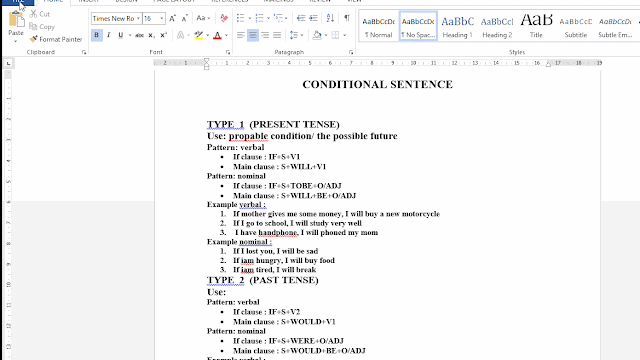The width and height of the screenshot is (640, 360).
Task: Expand font color dropdown arrow
Action: (x=227, y=36)
